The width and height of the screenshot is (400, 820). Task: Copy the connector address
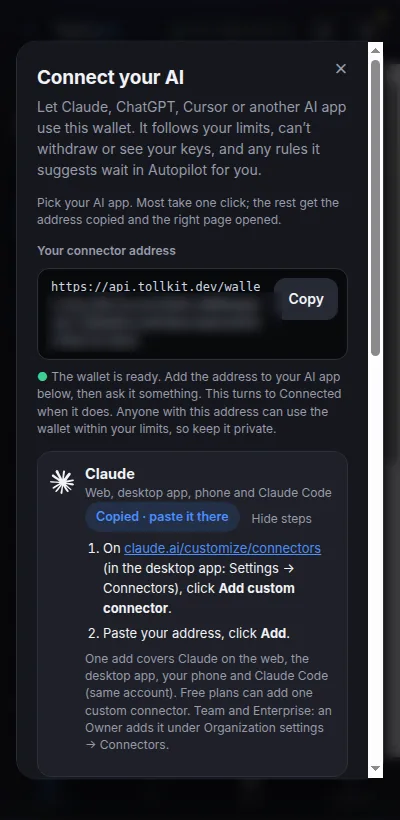pyautogui.click(x=306, y=299)
